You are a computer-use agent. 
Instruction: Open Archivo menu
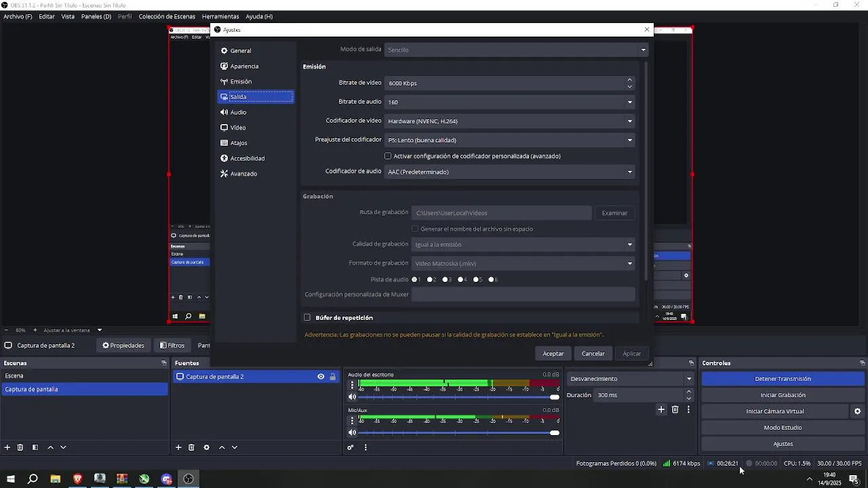pyautogui.click(x=18, y=16)
